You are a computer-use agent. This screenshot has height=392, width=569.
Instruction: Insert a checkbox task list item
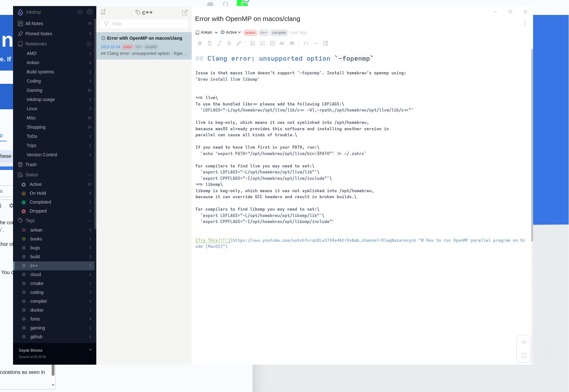pos(272,43)
